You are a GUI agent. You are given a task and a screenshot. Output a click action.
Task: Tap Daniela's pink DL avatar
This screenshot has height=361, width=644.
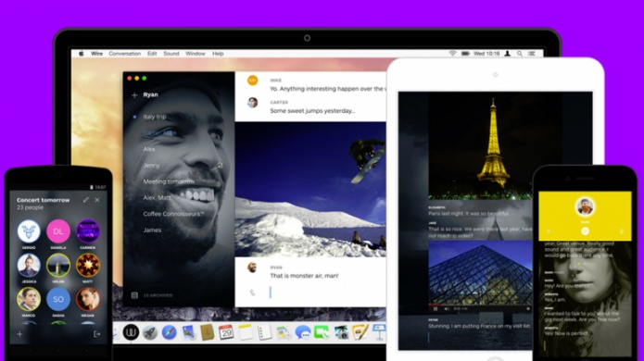[x=58, y=231]
